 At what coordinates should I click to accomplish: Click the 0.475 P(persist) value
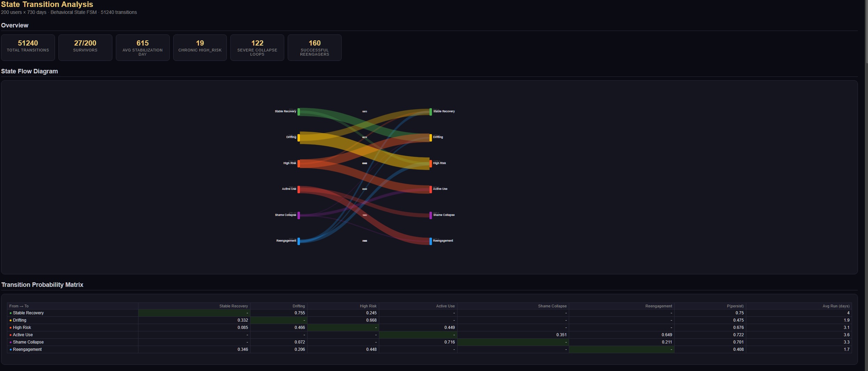click(x=710, y=320)
